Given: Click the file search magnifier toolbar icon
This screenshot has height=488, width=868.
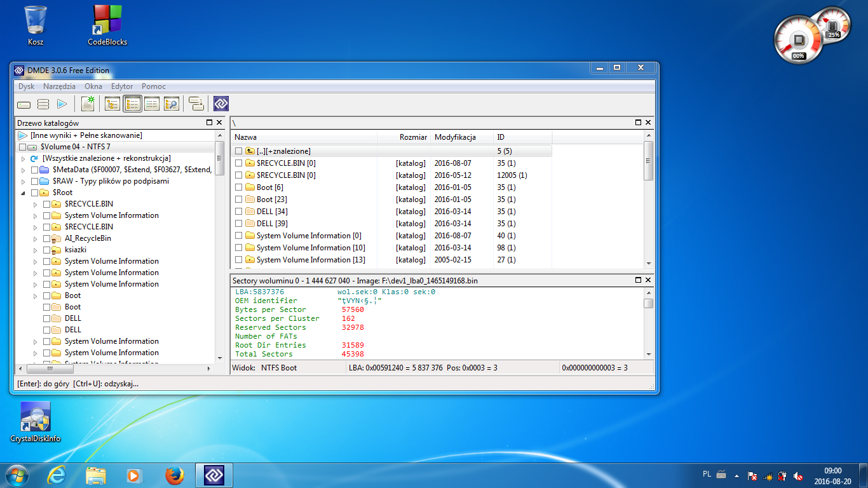Looking at the screenshot, I should 171,104.
